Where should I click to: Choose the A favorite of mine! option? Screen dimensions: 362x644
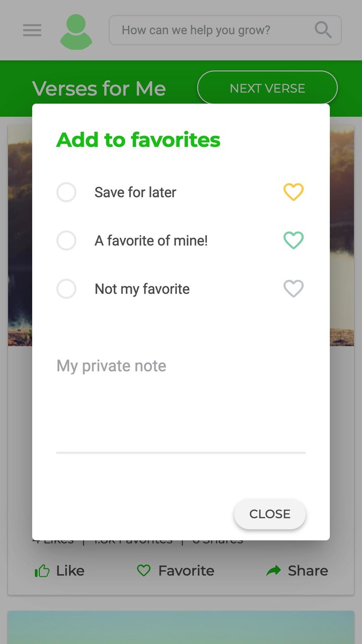pos(66,240)
